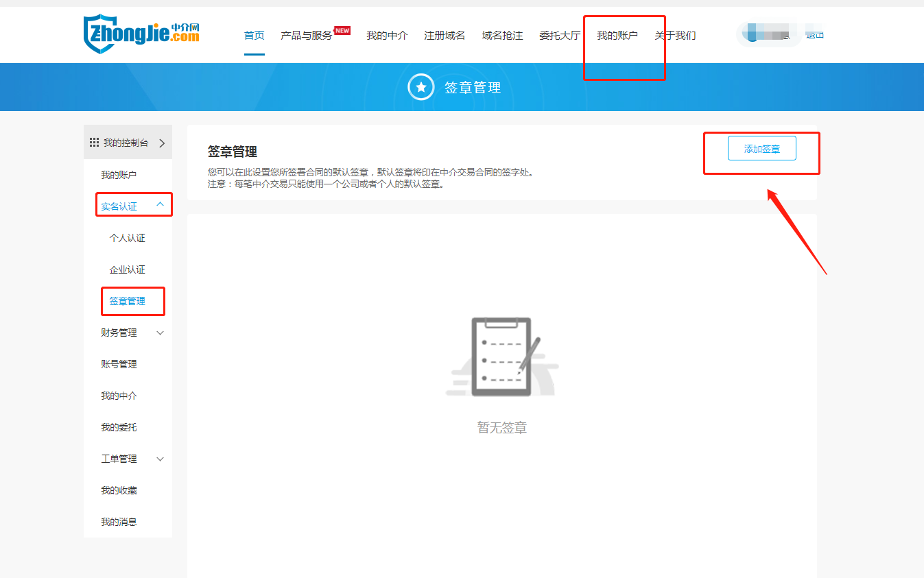Click the NEW badge on 产品与服务
The height and width of the screenshot is (578, 924).
tap(342, 30)
